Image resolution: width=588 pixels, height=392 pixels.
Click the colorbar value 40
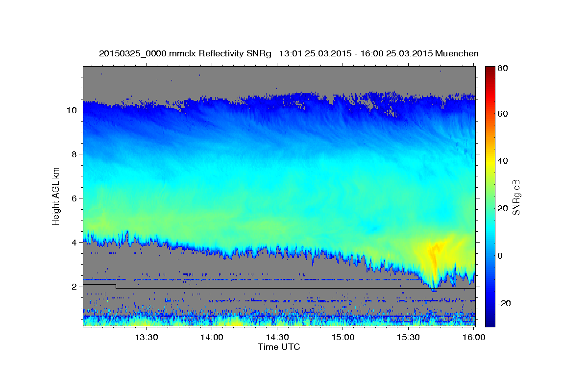[x=503, y=161]
